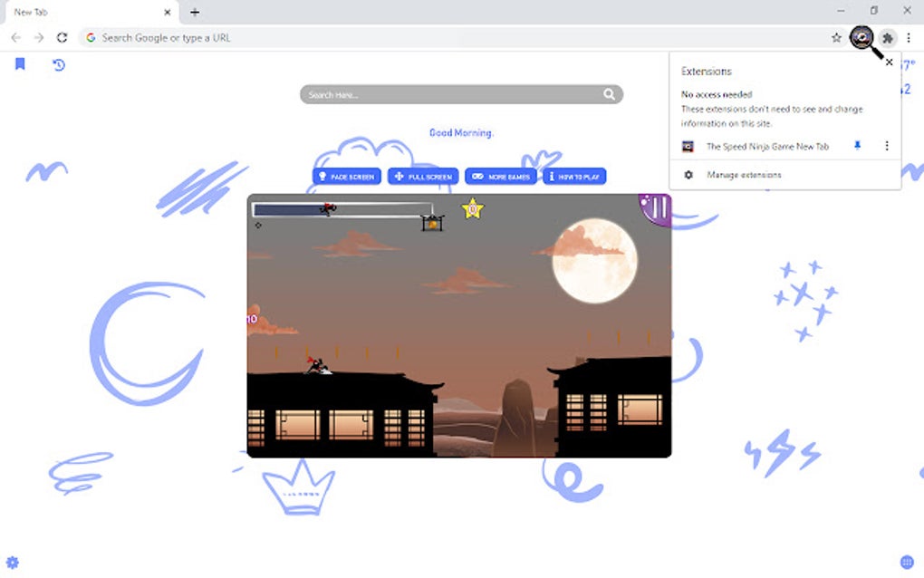The image size is (924, 578).
Task: Pause the game using the purple pause icon
Action: click(x=654, y=207)
